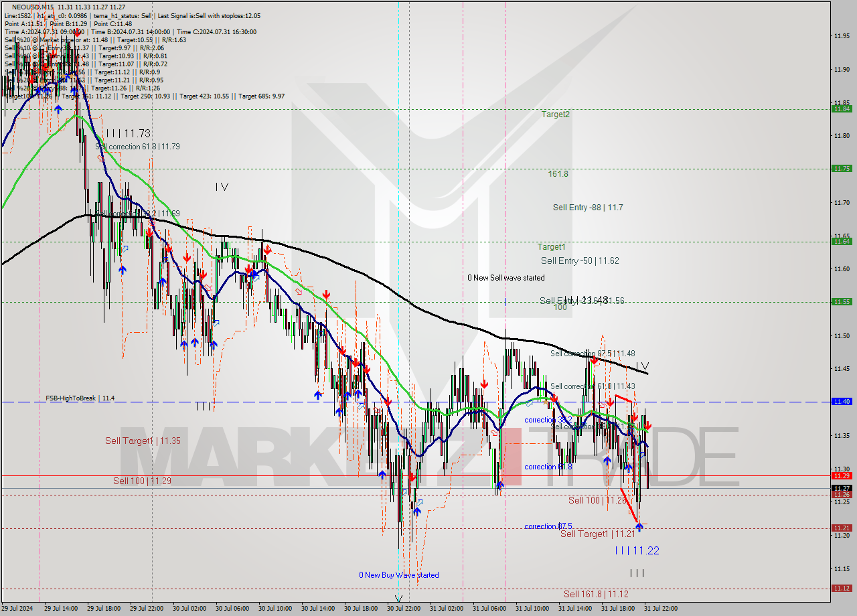The image size is (857, 616).
Task: Click the '31 Jul 02:00' time label
Action: tap(447, 609)
